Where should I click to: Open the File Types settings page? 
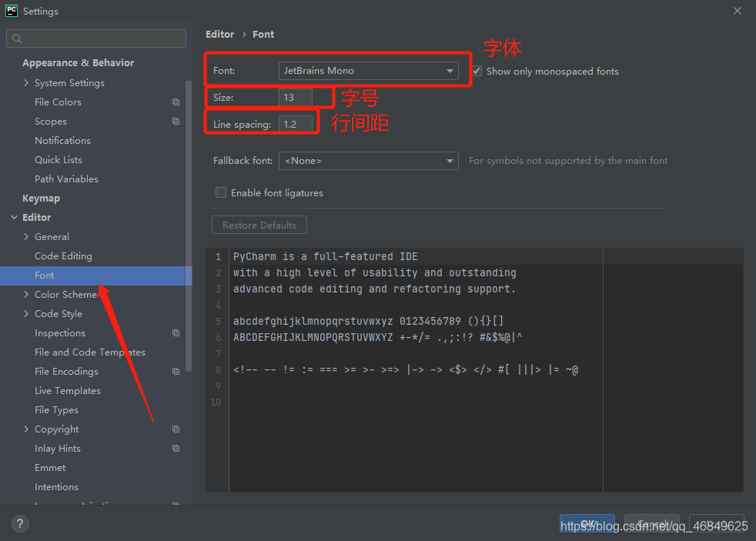56,410
